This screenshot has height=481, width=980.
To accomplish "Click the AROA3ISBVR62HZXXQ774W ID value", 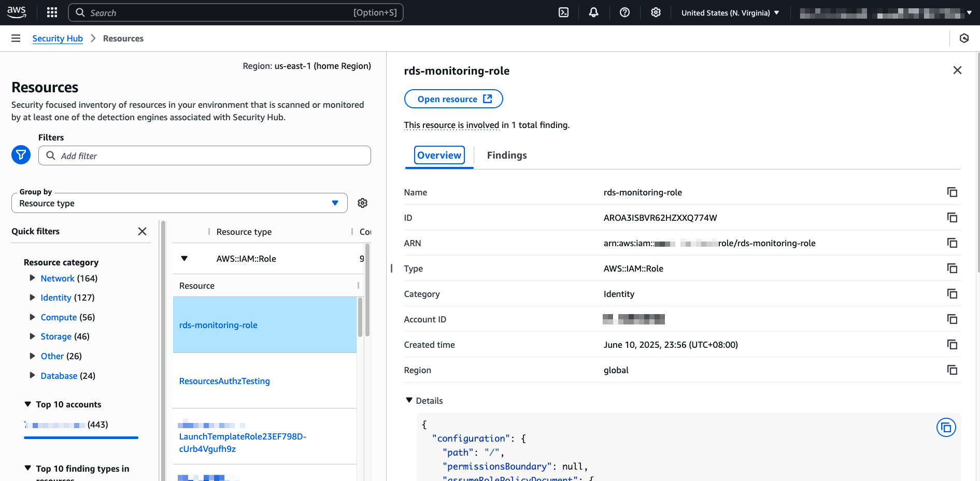I will pyautogui.click(x=660, y=218).
